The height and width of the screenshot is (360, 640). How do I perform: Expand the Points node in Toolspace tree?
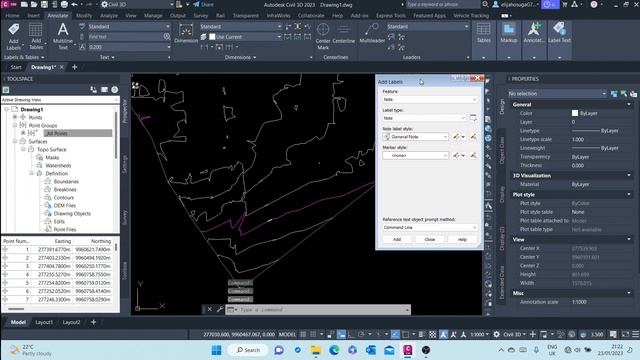[15, 117]
